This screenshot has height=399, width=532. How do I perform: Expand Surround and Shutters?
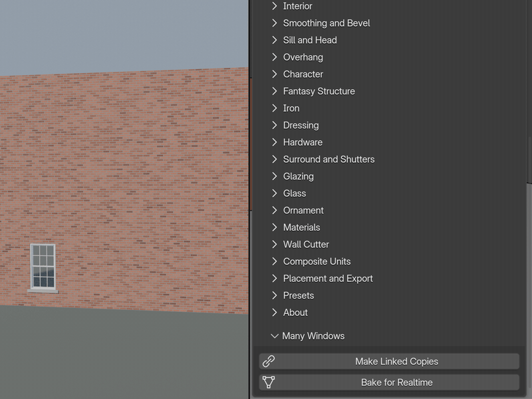pos(323,159)
